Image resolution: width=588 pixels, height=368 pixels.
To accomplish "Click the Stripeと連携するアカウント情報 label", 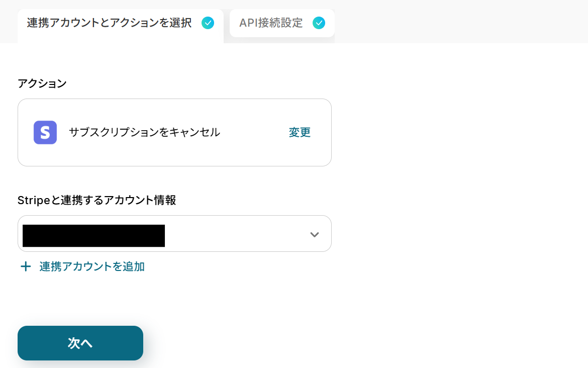I will click(96, 200).
